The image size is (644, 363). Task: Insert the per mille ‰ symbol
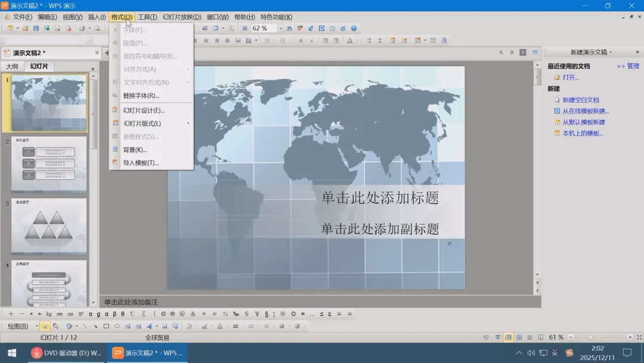pos(236,313)
